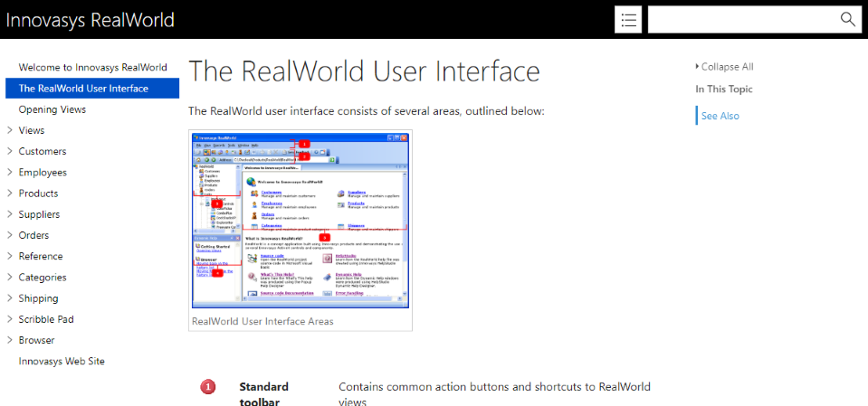This screenshot has height=406, width=868.
Task: Click the search magnifier icon
Action: [x=847, y=19]
